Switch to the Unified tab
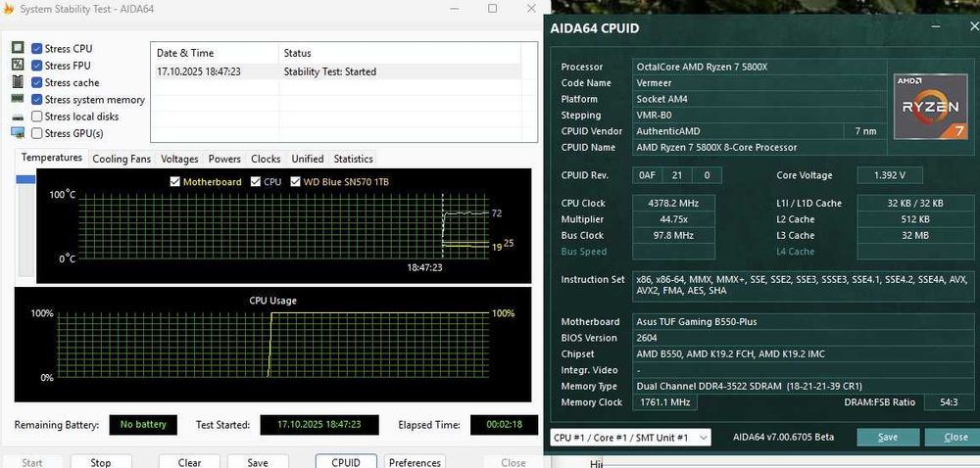The width and height of the screenshot is (980, 468). [x=308, y=159]
